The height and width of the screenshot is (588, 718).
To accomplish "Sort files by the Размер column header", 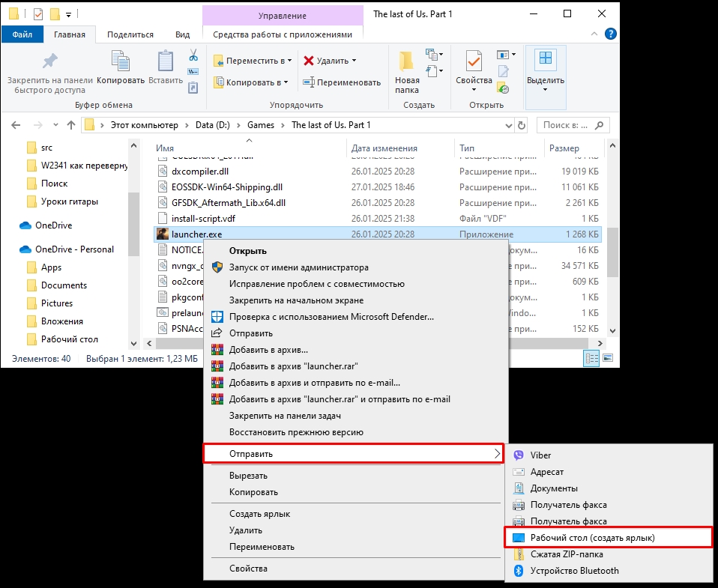I will 574,148.
